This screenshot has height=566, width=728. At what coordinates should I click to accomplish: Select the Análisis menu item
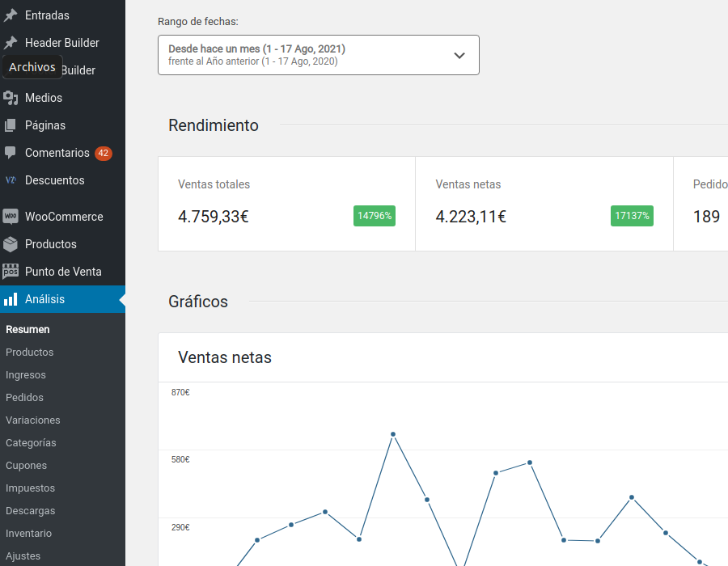click(62, 299)
